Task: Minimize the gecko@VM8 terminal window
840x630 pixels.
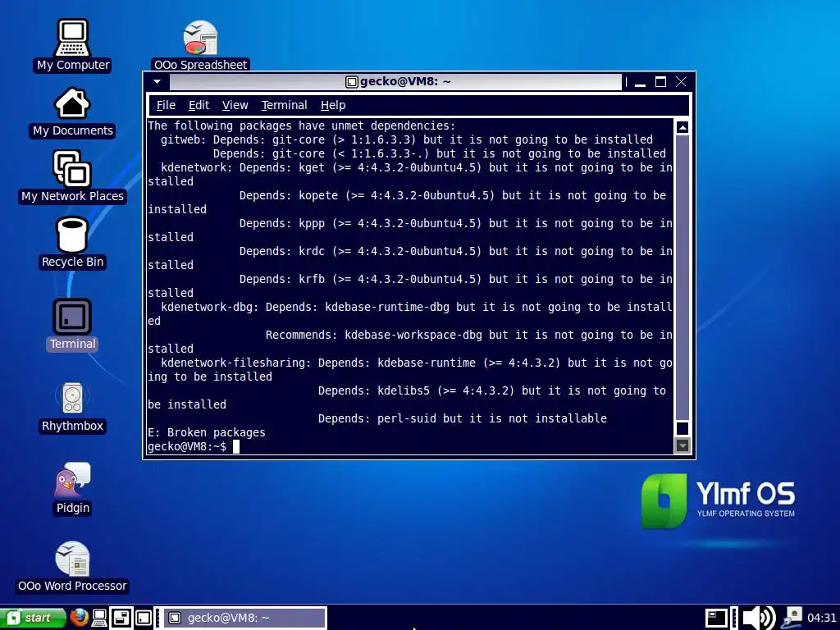Action: [x=640, y=82]
